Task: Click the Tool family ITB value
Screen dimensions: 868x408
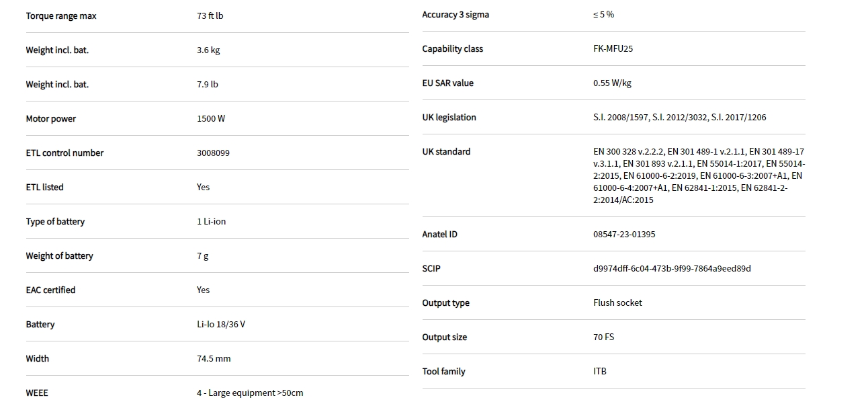Action: tap(599, 372)
